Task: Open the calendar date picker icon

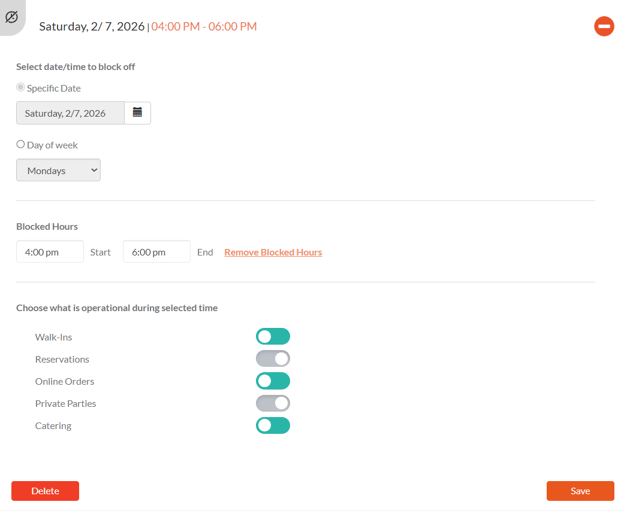Action: (138, 113)
